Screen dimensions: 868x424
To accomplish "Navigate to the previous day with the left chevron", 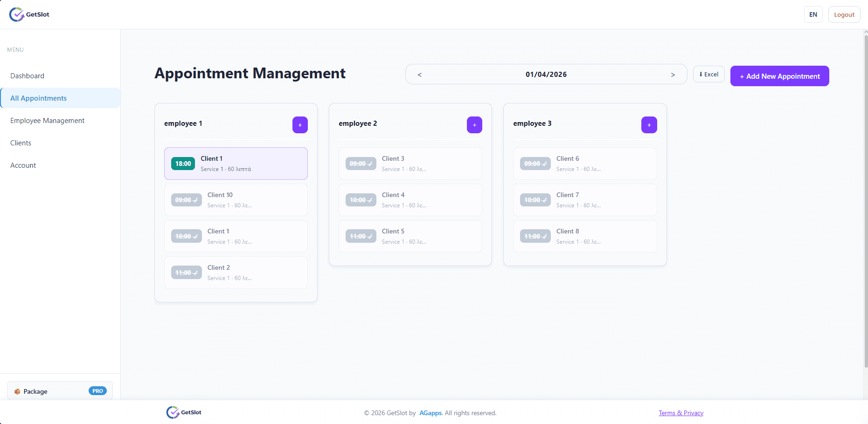I will click(x=419, y=74).
